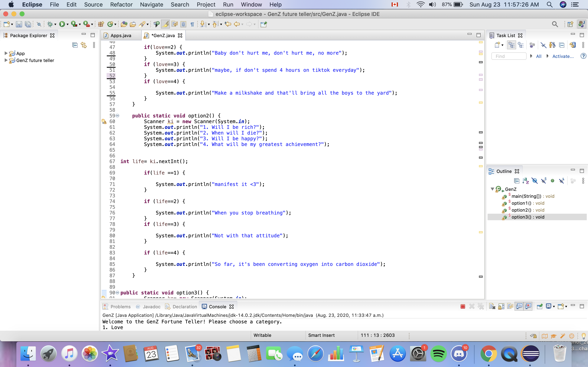Screen dimensions: 588x367
Task: Click the Pin Console icon
Action: [539, 306]
